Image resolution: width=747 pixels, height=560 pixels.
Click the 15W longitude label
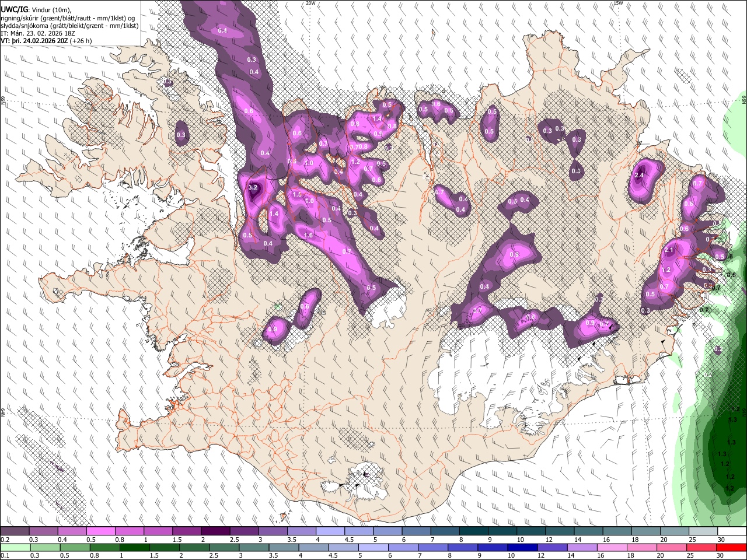click(618, 3)
